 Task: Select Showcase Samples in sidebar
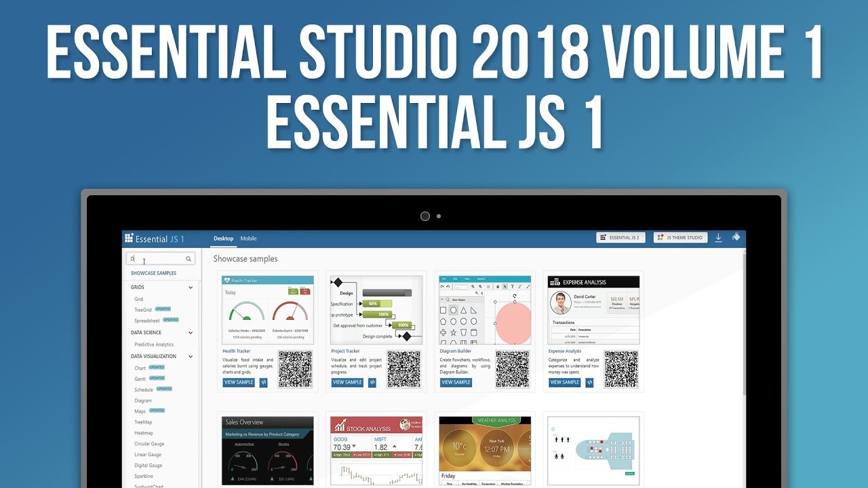pos(153,273)
